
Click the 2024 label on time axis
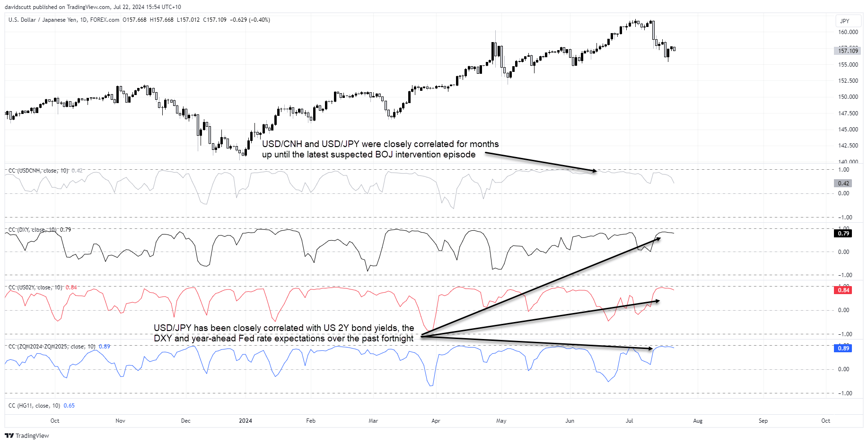(245, 421)
